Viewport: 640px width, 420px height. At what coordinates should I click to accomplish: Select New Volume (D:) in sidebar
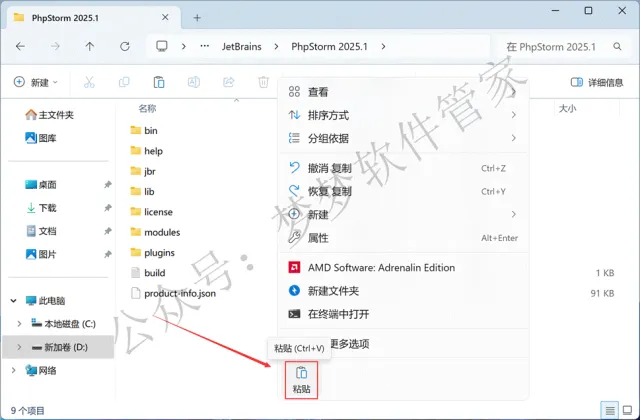(60, 347)
